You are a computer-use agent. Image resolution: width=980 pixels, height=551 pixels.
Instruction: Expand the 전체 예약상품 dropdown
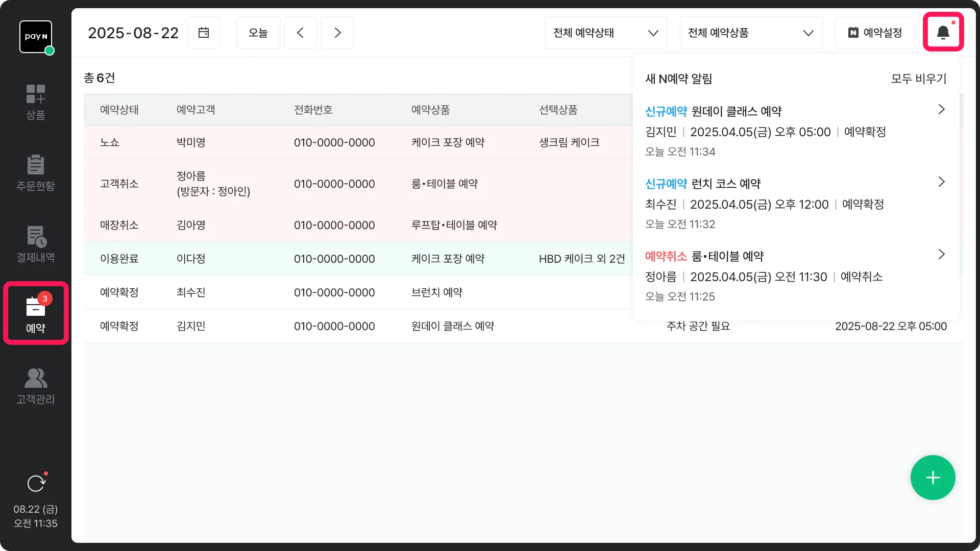point(751,33)
